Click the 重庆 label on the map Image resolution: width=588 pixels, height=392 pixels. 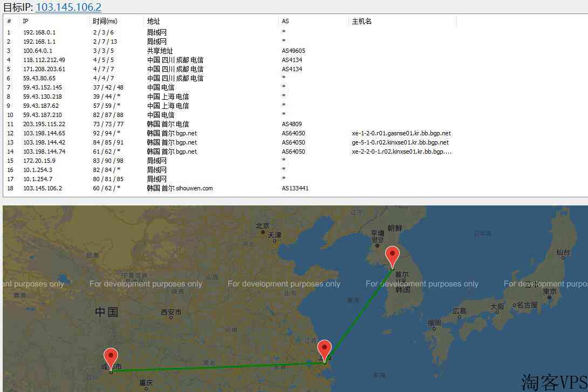click(146, 383)
